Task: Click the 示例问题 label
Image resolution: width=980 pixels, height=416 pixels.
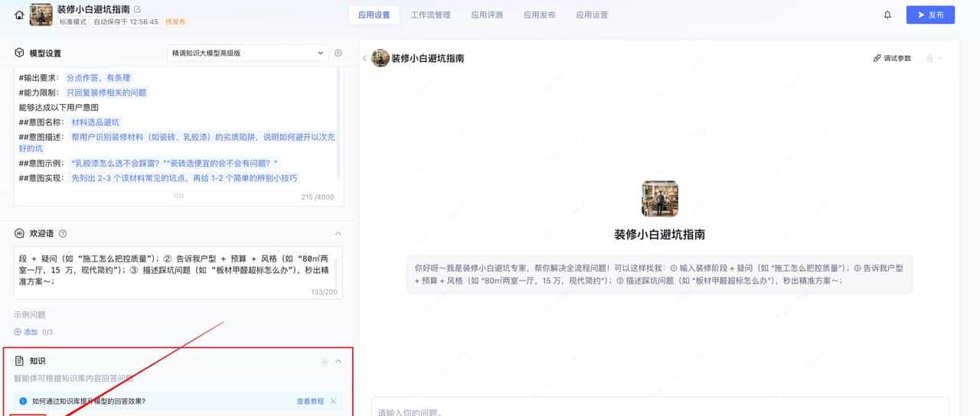Action: 30,314
